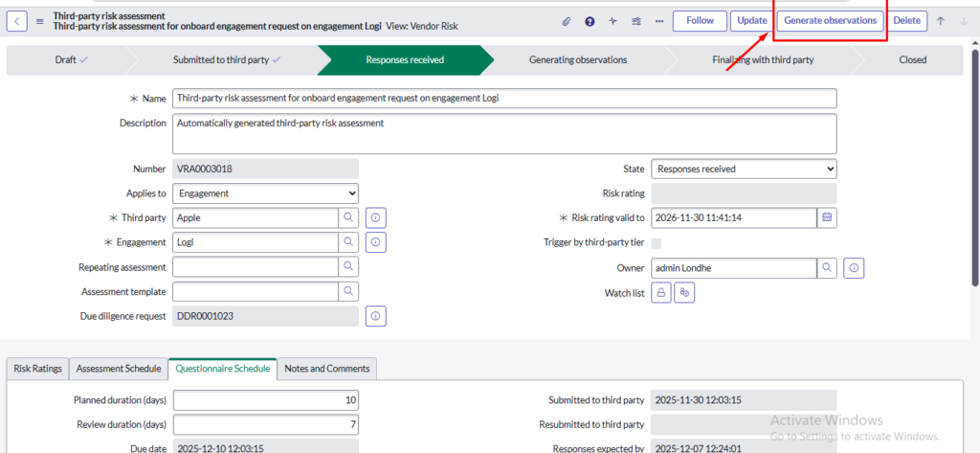Click the add me icon in Watch list
Viewport: 980px width, 453px height.
[683, 293]
